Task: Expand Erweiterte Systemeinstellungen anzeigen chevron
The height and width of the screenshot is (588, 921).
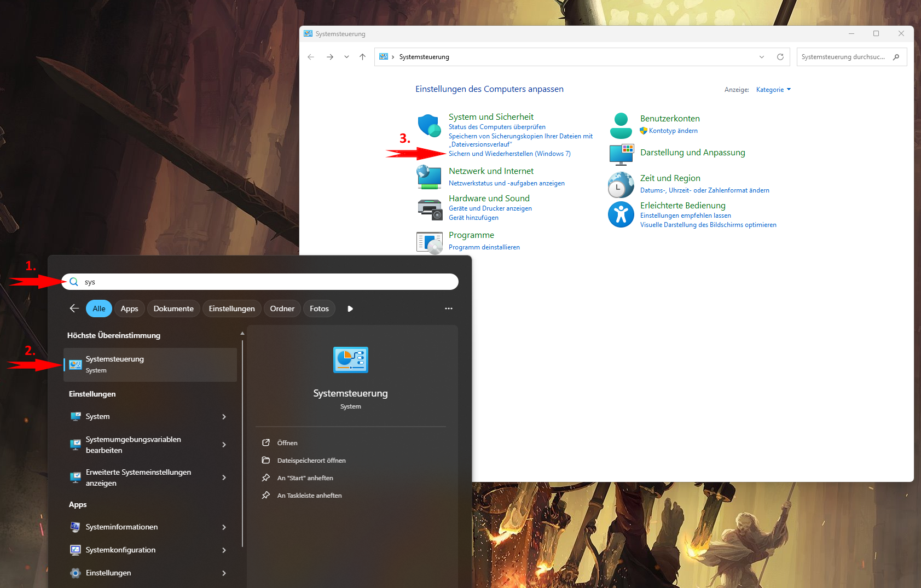Action: 224,478
